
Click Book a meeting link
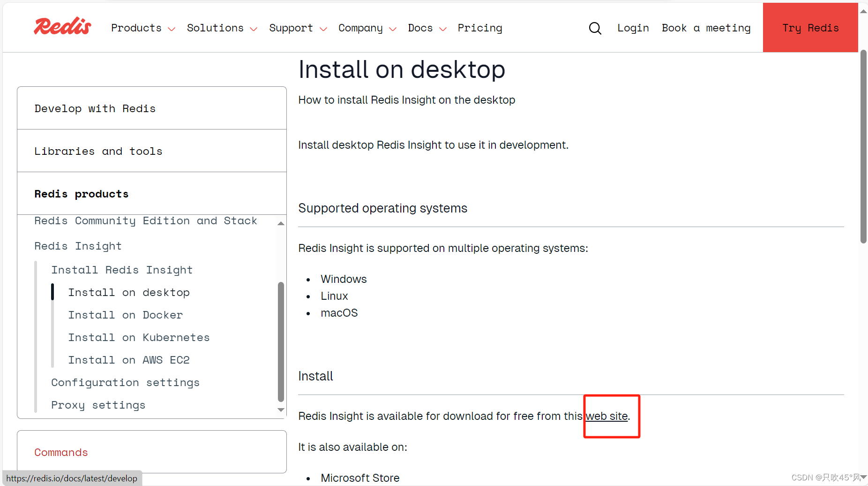(706, 28)
